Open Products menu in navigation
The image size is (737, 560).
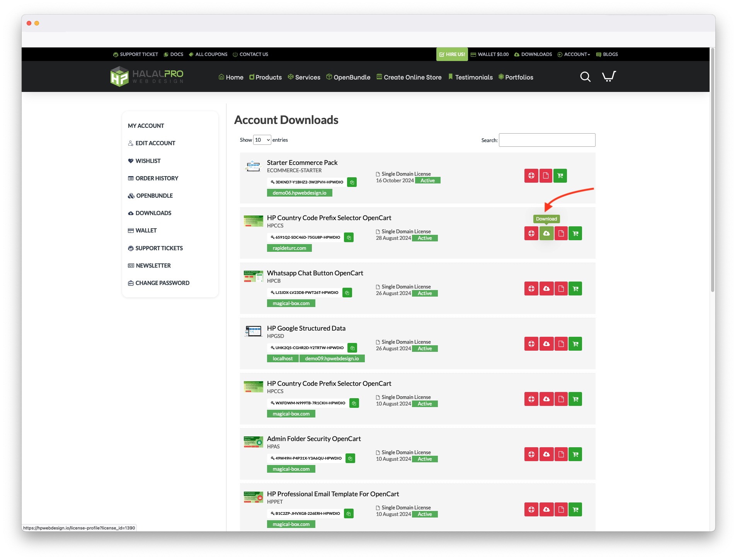tap(266, 77)
